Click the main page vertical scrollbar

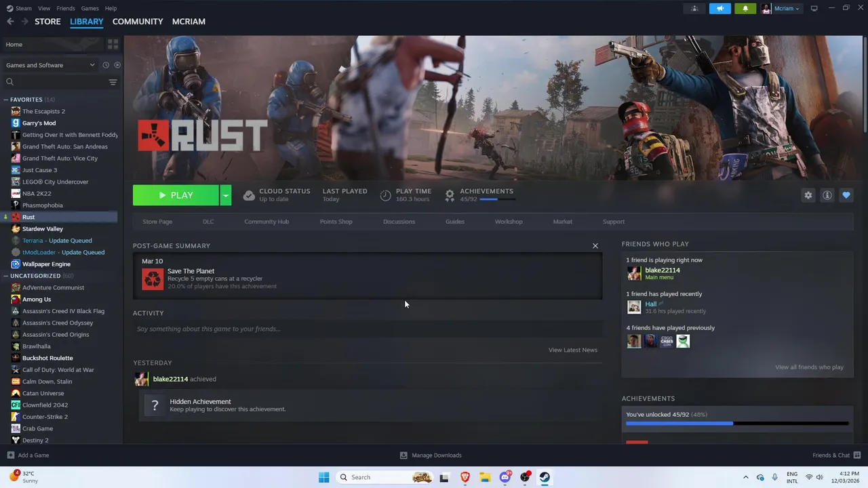click(x=864, y=85)
